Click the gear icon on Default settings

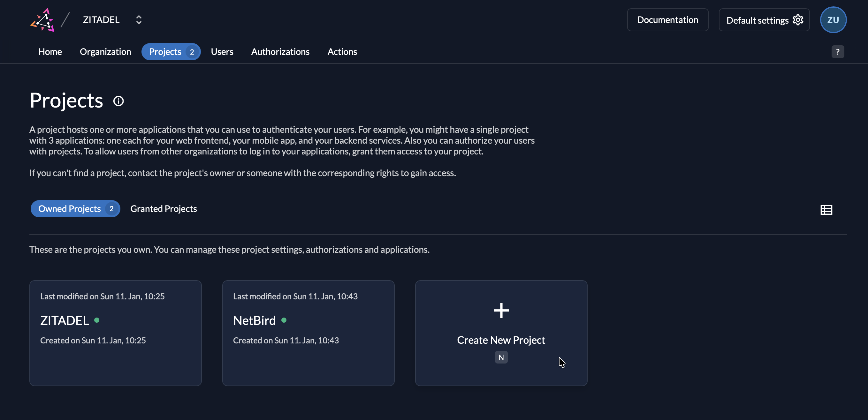pyautogui.click(x=799, y=20)
